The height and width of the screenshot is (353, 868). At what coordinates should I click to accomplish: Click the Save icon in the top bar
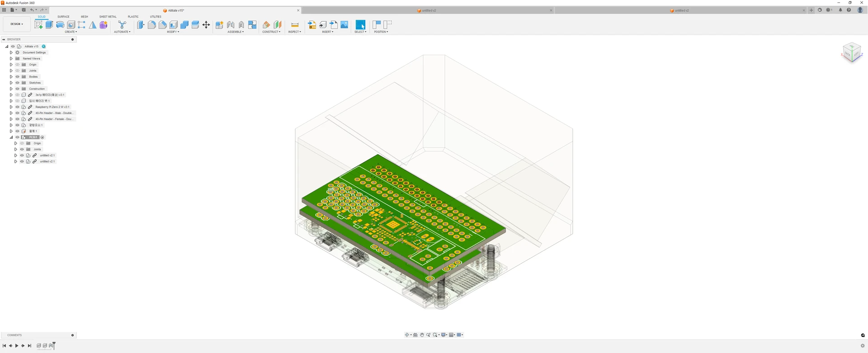point(24,10)
